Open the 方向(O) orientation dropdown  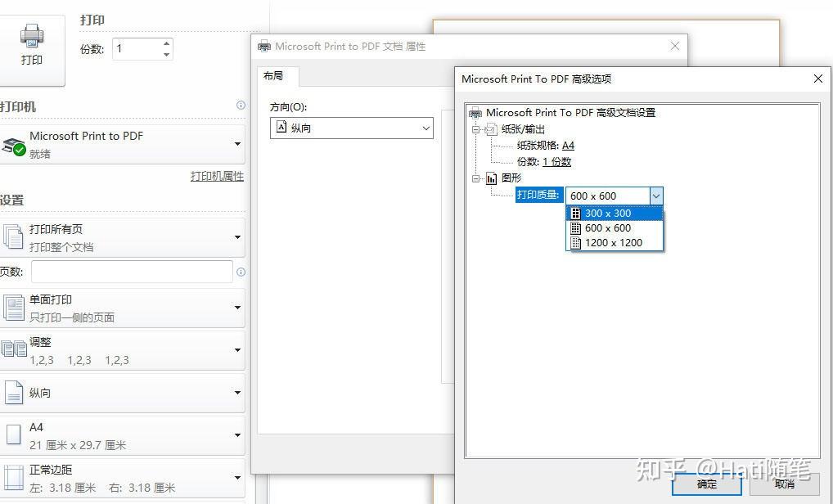click(x=425, y=128)
